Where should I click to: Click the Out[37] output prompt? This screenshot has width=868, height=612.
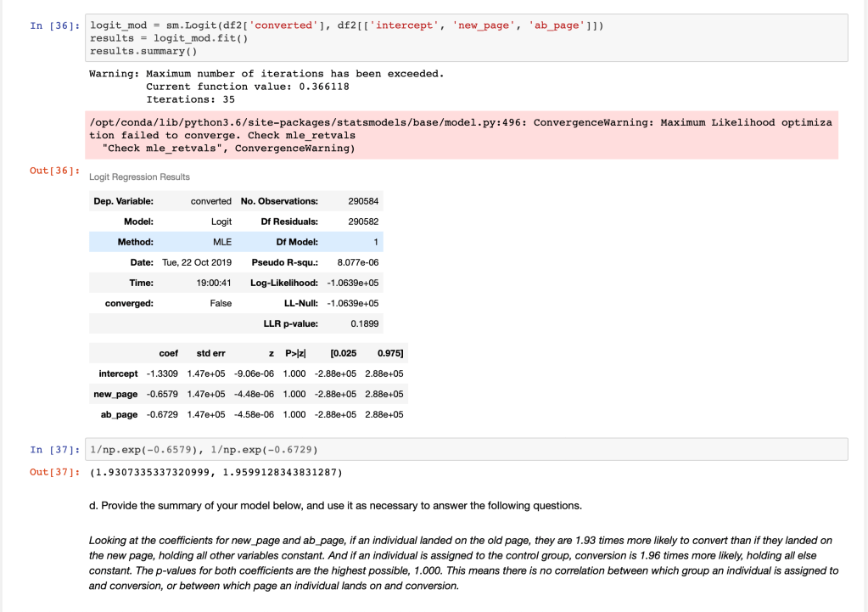(x=53, y=471)
